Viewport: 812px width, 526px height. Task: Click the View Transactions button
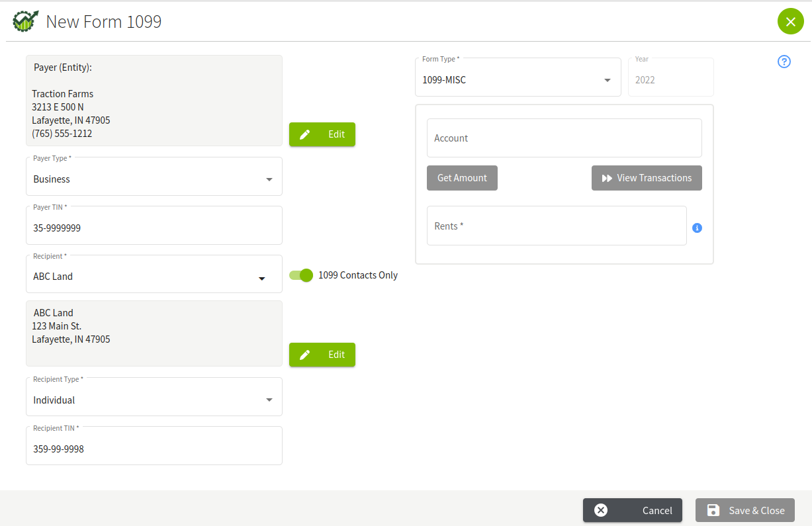647,178
